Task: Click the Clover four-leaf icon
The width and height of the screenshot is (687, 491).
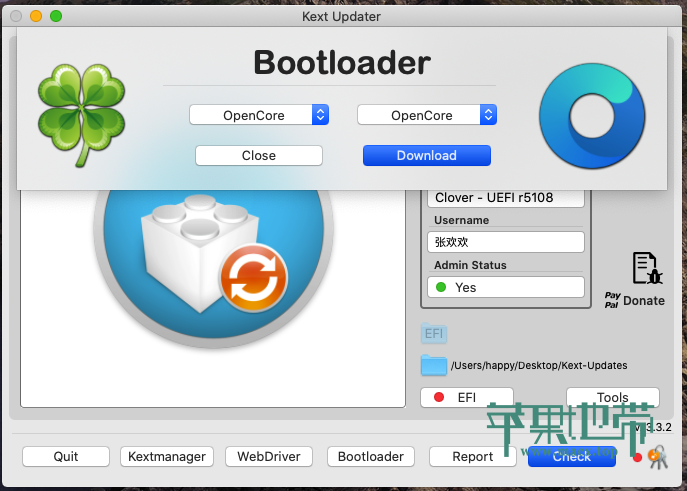Action: point(81,115)
